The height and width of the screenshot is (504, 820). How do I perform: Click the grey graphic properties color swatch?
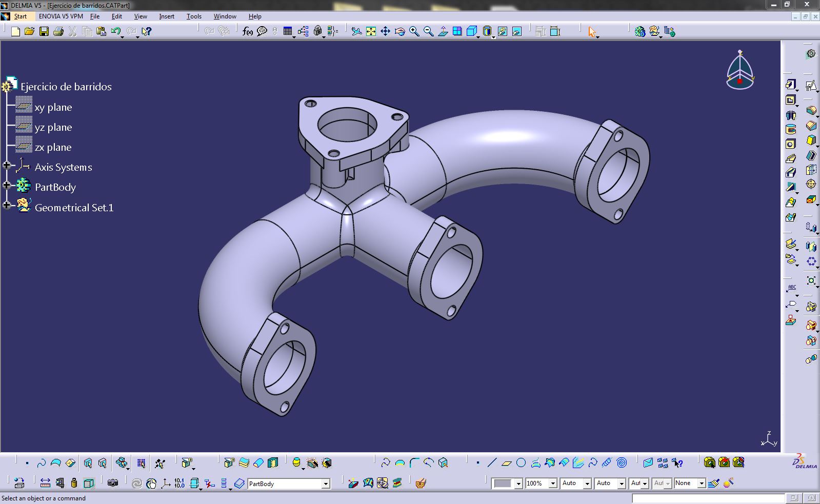point(503,483)
